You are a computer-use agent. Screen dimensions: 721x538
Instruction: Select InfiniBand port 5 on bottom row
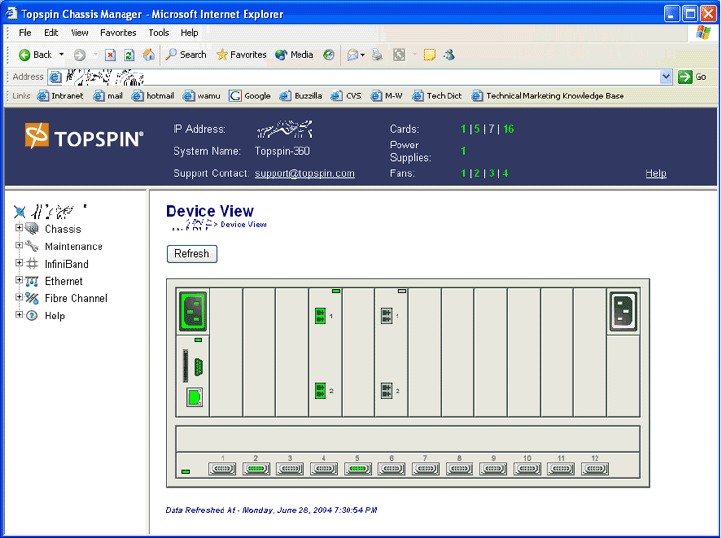point(358,468)
